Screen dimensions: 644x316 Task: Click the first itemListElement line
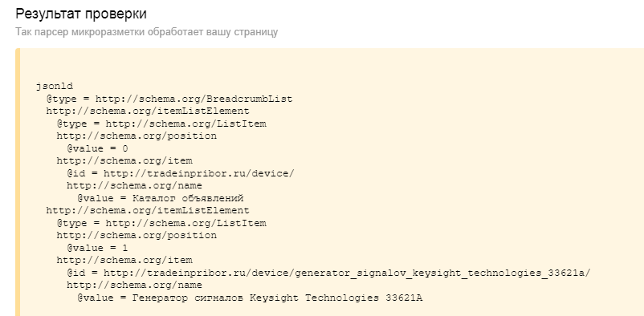[148, 111]
